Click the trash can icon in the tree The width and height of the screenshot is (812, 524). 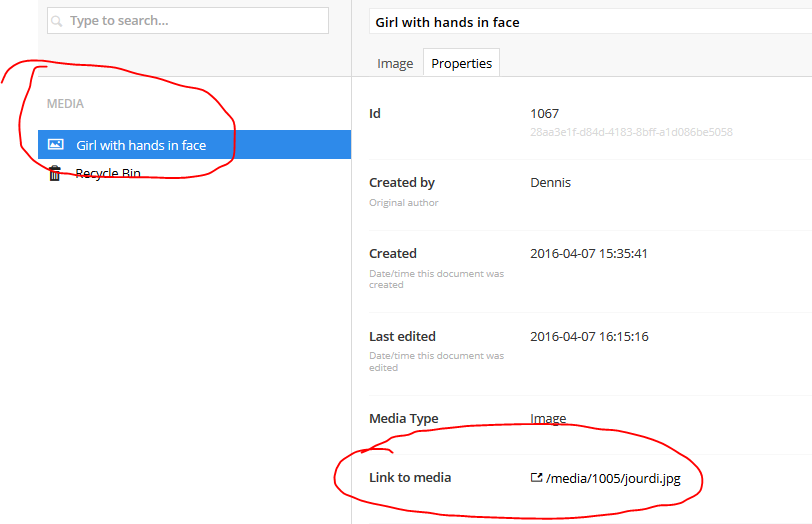click(x=55, y=173)
